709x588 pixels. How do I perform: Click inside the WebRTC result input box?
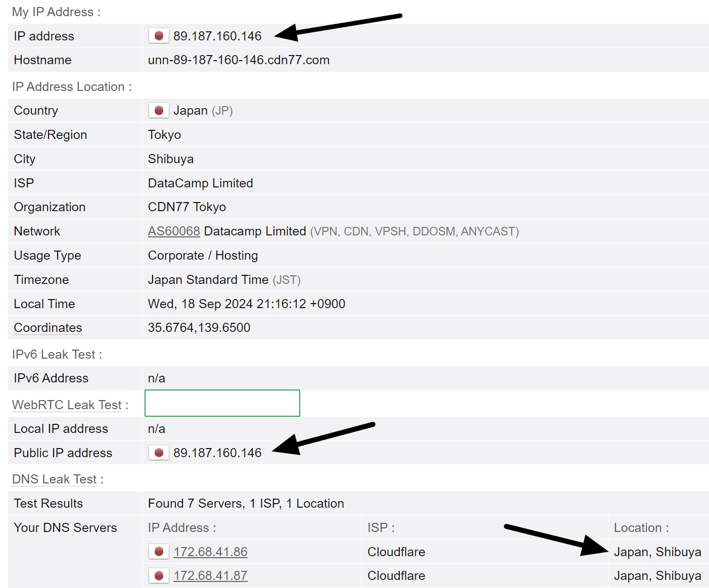pyautogui.click(x=222, y=403)
